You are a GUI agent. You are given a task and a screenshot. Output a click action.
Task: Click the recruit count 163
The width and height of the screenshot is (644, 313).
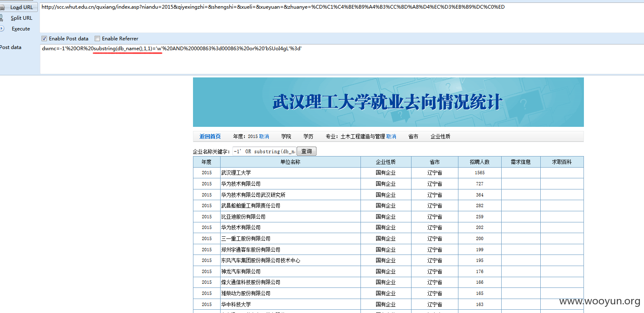coord(480,304)
